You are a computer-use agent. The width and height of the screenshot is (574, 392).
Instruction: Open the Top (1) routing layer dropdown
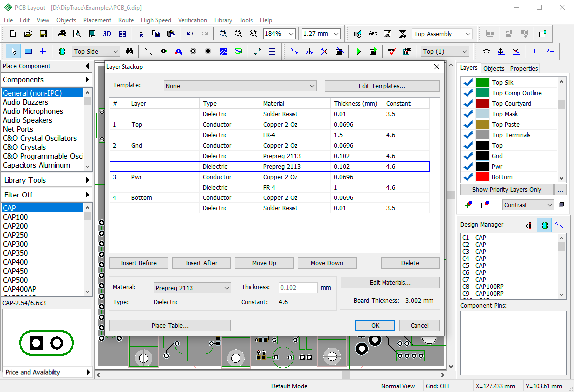tap(445, 51)
